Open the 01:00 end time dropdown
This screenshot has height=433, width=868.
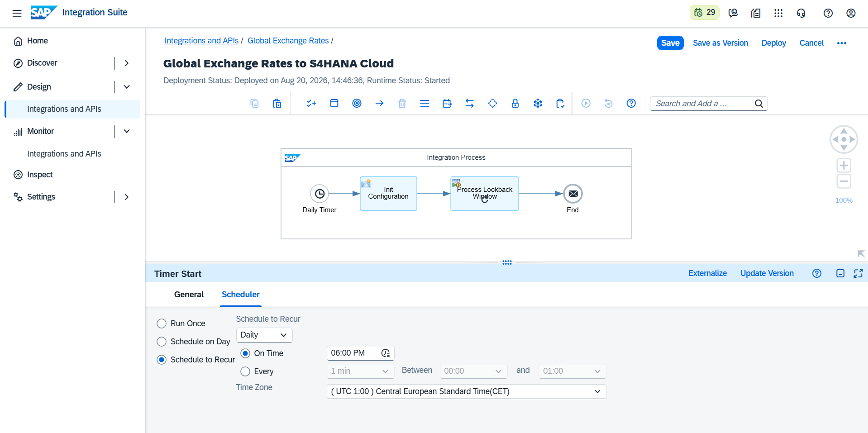click(572, 371)
